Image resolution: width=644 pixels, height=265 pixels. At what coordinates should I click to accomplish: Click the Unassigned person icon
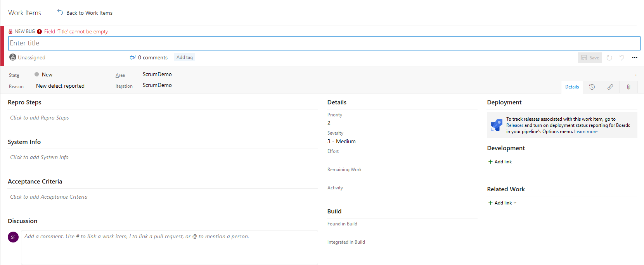(13, 57)
